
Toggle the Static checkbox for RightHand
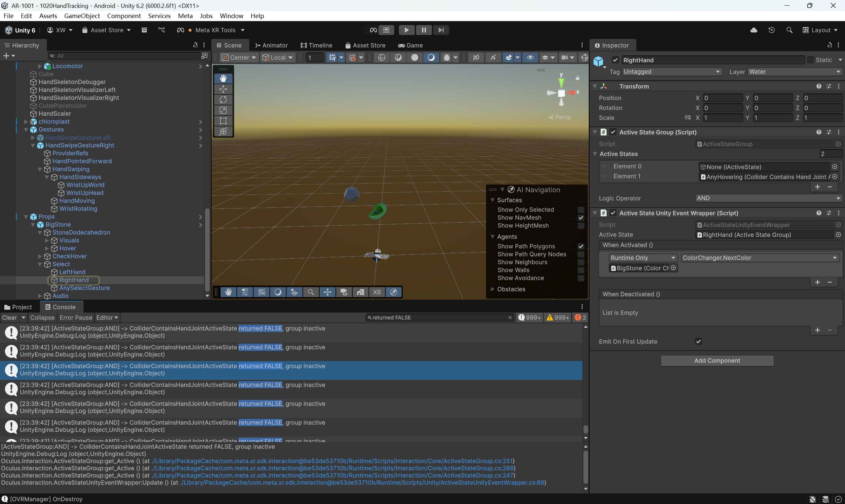pyautogui.click(x=810, y=60)
